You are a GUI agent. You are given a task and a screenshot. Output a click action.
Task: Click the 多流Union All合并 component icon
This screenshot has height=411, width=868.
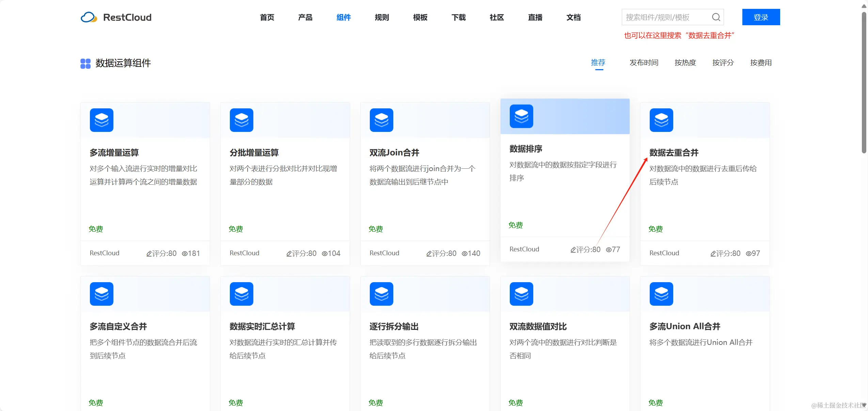tap(661, 294)
